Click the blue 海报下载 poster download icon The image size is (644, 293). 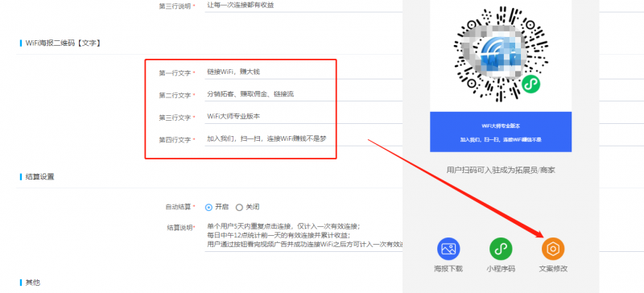tap(448, 249)
